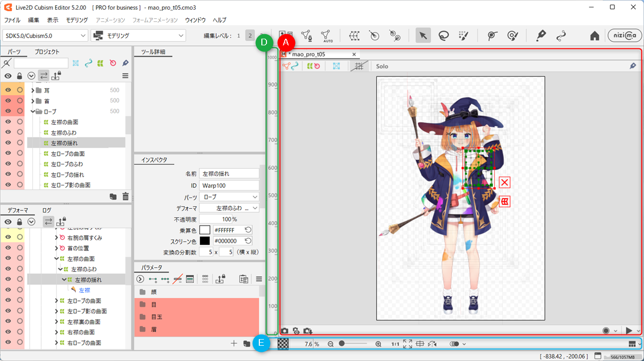The image size is (644, 361).
Task: Hide the 左襟の揺れ part visibility eye
Action: coord(8,143)
